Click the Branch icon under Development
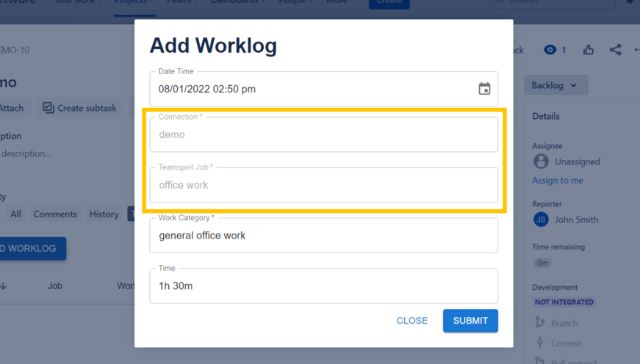The width and height of the screenshot is (640, 364). click(x=540, y=322)
